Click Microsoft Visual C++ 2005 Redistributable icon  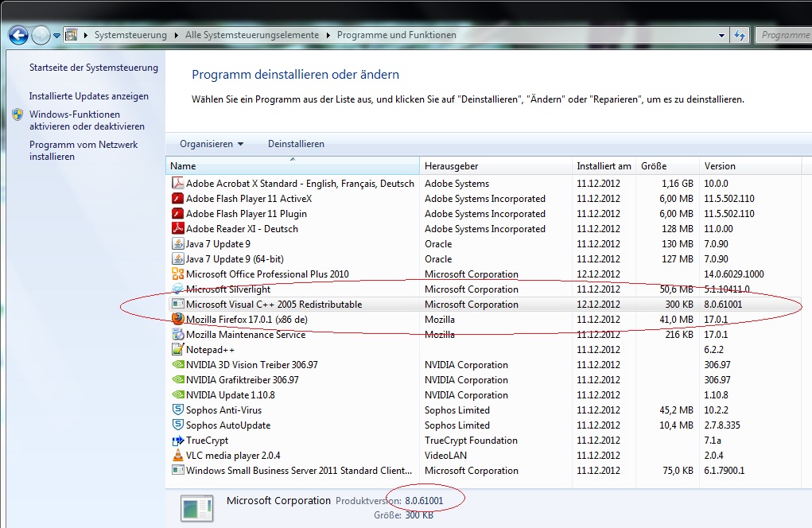pos(177,304)
